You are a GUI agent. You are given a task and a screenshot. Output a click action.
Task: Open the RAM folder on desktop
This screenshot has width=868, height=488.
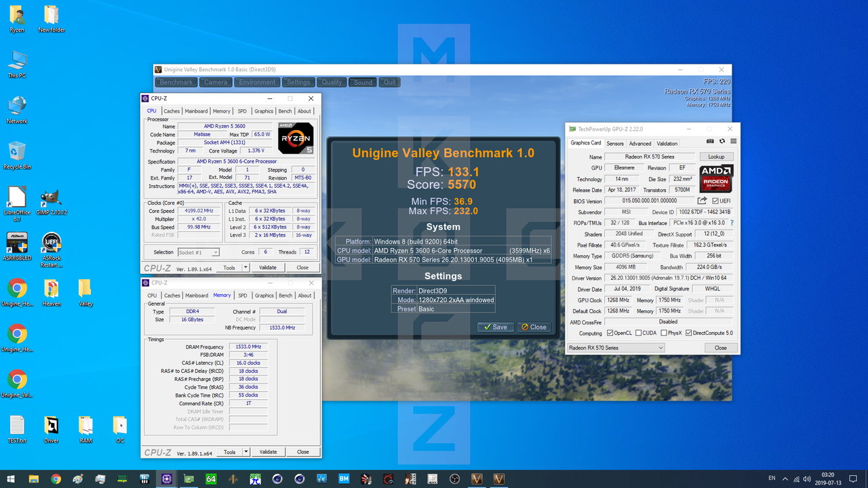coord(85,430)
